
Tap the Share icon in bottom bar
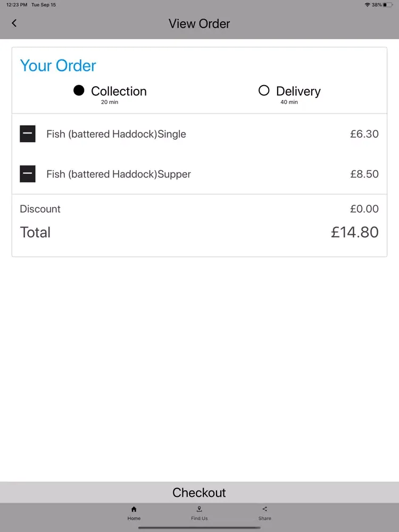(x=264, y=509)
